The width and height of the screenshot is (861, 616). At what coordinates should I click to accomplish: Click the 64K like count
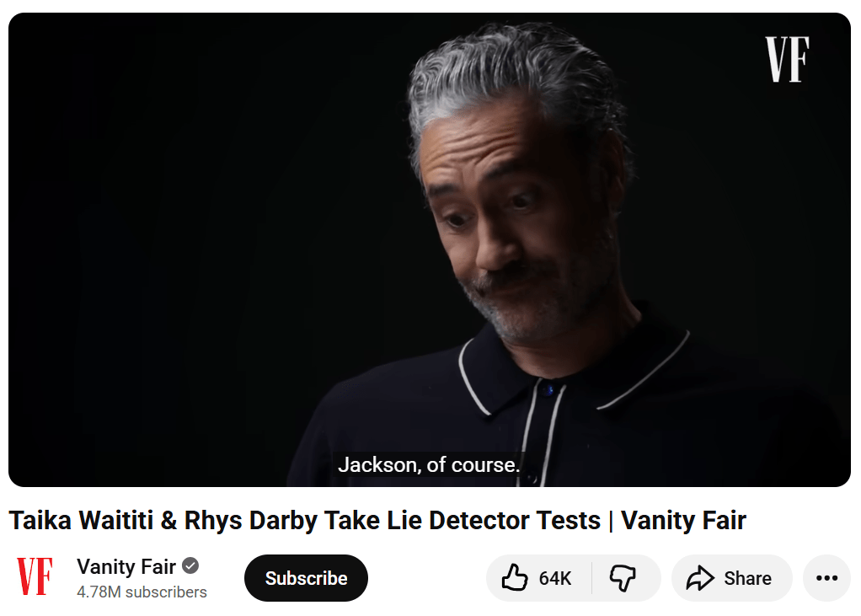pos(555,578)
